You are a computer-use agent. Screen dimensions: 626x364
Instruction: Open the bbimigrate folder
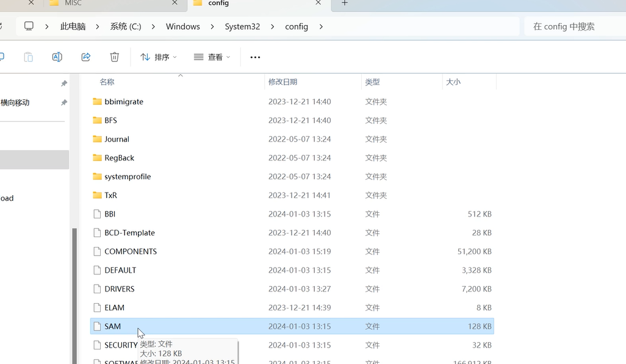124,102
